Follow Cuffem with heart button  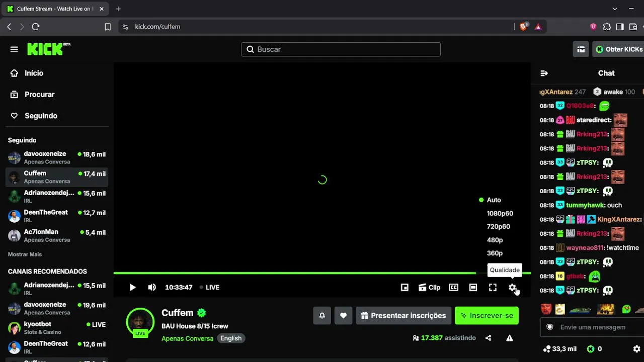343,315
